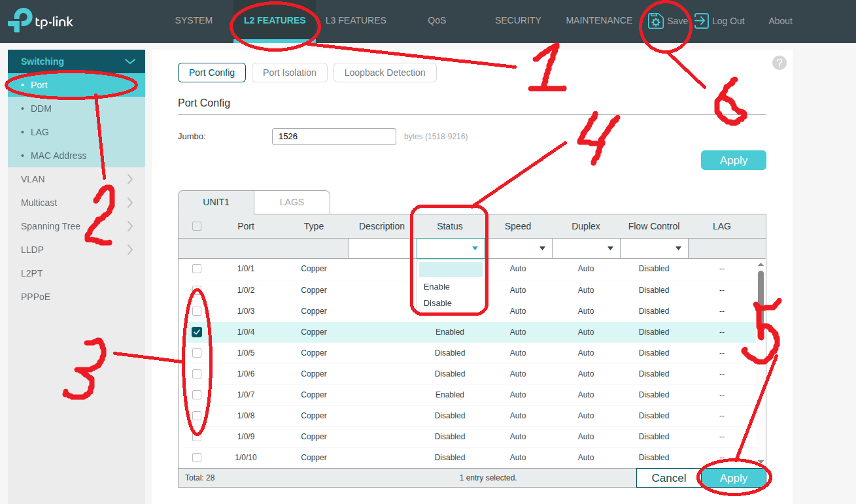Switch to the LAGS tab
Viewport: 856px width, 504px height.
[x=292, y=202]
